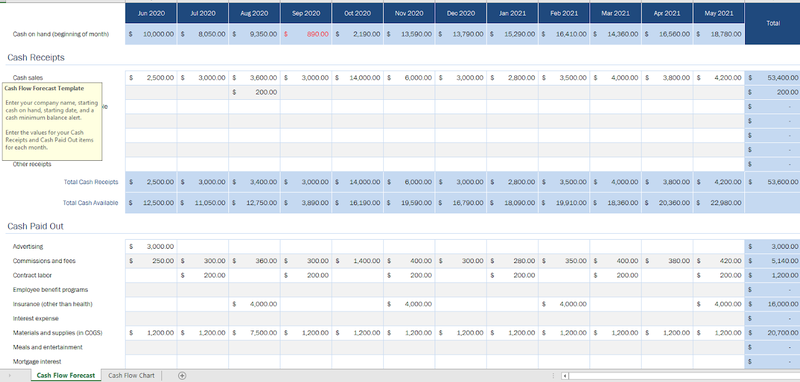Viewport: 800px width, 382px height.
Task: Select the Jun 2020 column header
Action: pos(151,14)
